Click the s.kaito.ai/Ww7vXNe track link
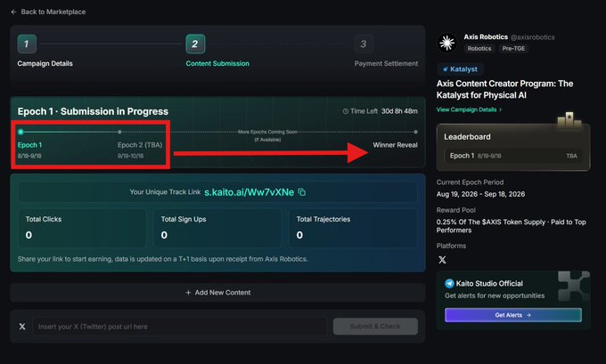Viewport: 606px width, 364px height. [x=249, y=192]
